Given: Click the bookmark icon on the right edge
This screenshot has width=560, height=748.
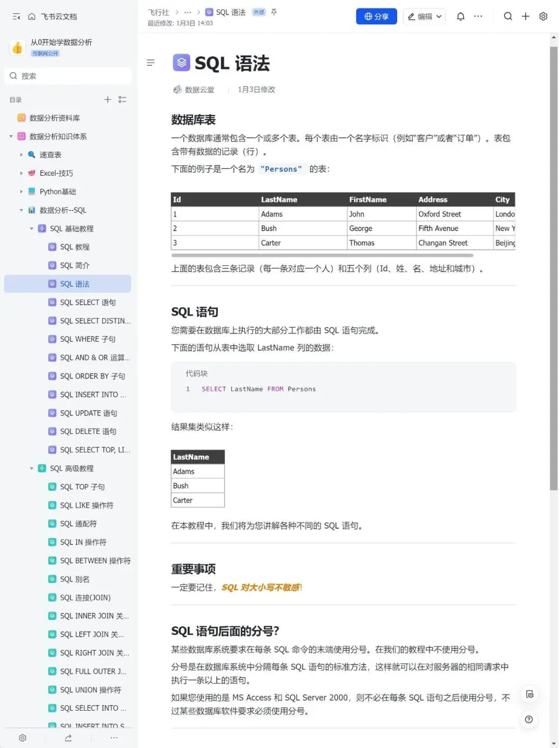Looking at the screenshot, I should 529,694.
